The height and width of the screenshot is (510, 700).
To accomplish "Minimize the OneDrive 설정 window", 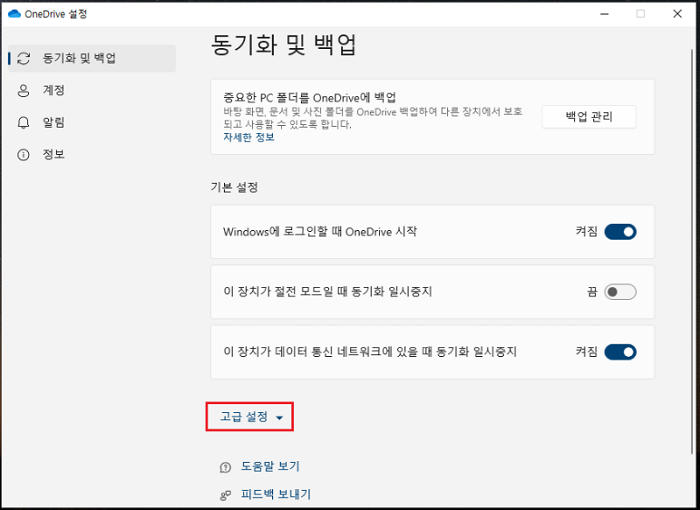I will pyautogui.click(x=604, y=14).
